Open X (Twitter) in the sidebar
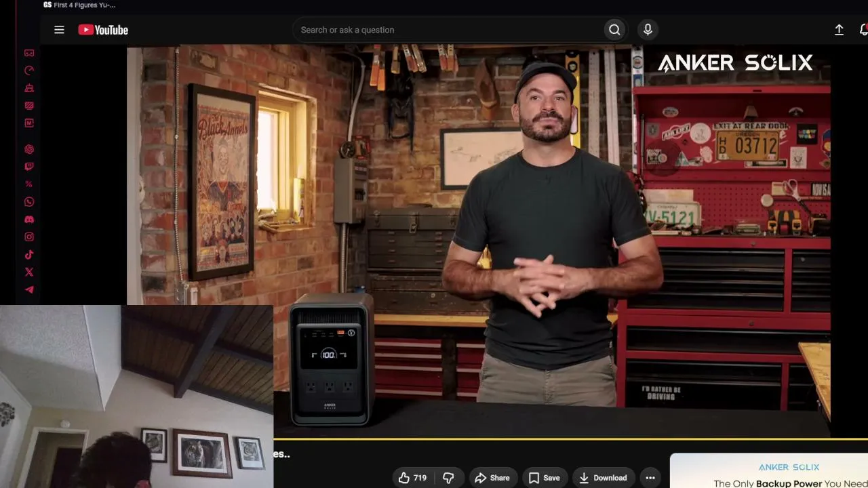 pos(29,272)
